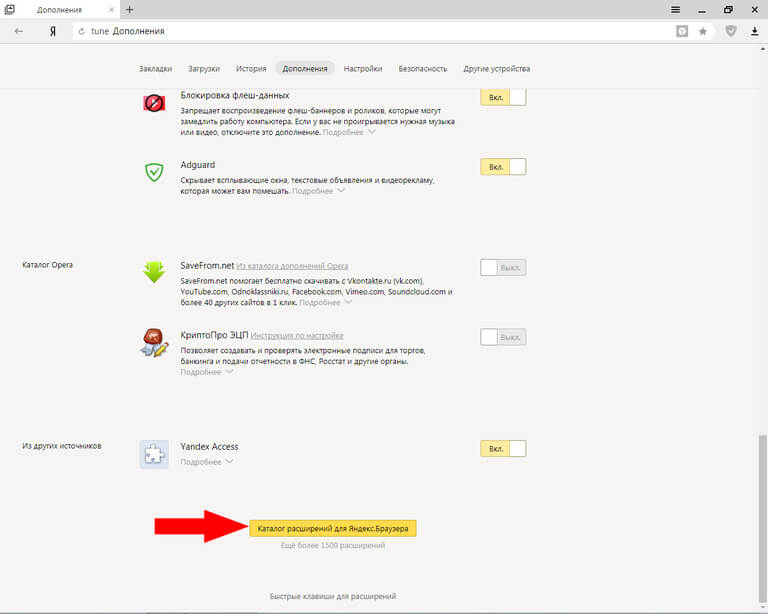Switch to the Загрузки tab

click(204, 69)
